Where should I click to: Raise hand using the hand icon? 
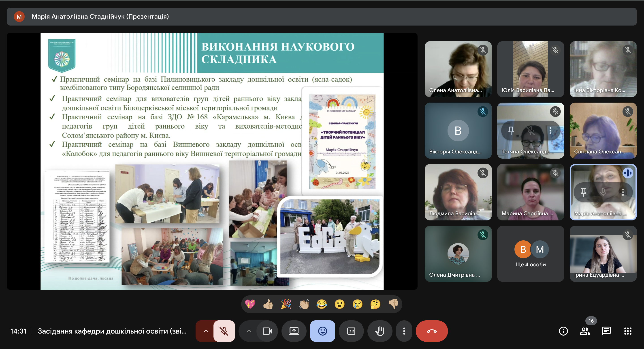pyautogui.click(x=380, y=331)
